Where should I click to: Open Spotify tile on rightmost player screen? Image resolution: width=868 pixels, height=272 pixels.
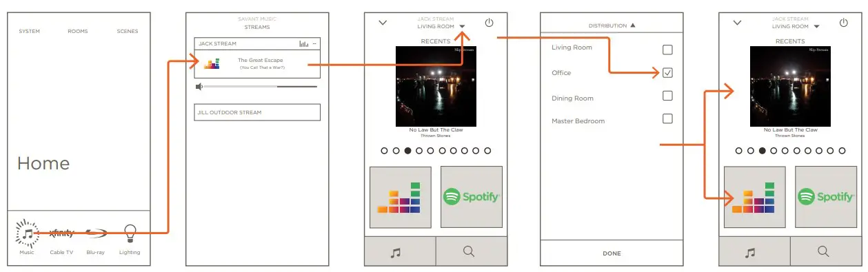[826, 197]
